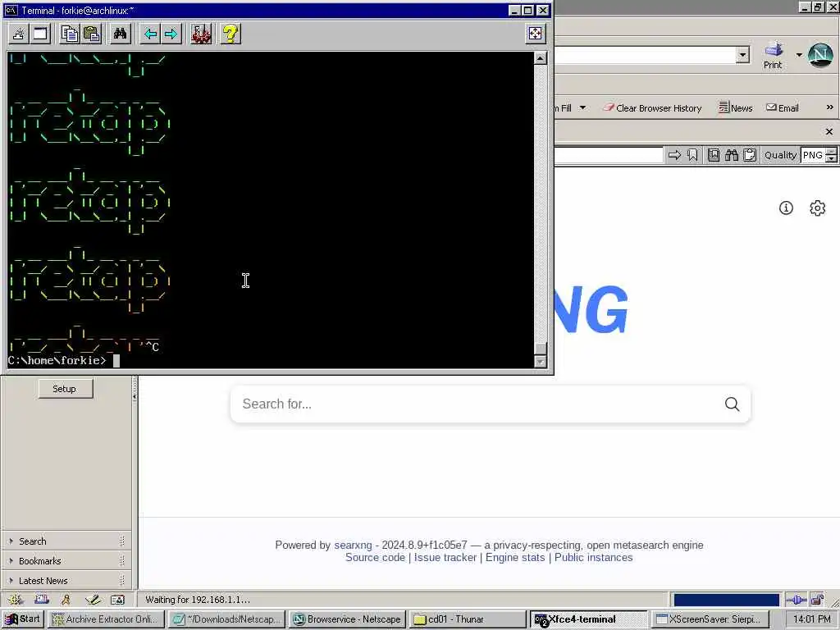The width and height of the screenshot is (840, 630).
Task: Switch to Downloads/Netscape taskbar item
Action: [x=227, y=619]
